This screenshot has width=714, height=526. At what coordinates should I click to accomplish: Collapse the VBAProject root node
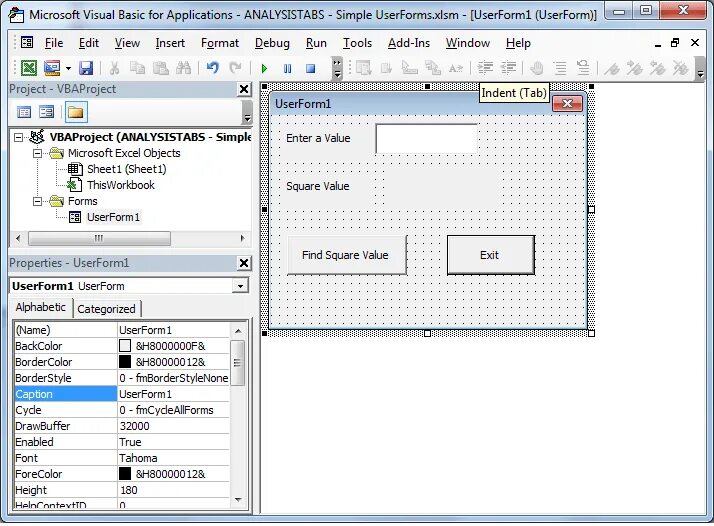tap(18, 137)
